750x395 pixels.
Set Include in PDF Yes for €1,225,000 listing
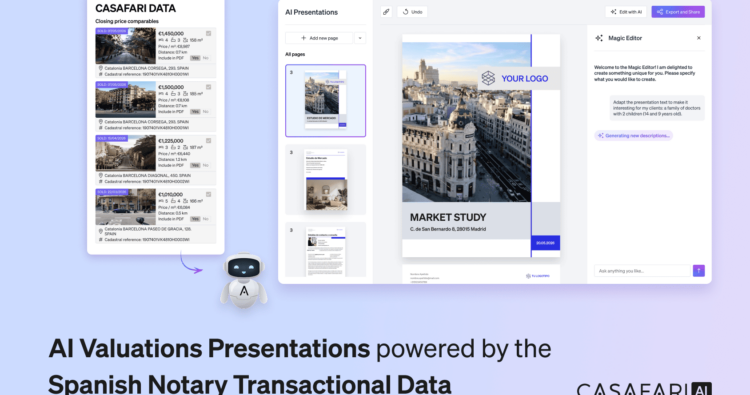pos(195,165)
